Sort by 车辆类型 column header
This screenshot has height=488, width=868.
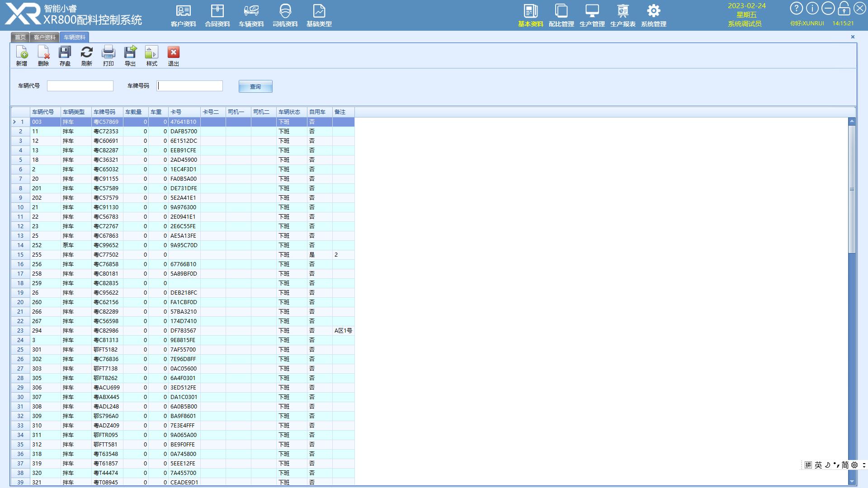76,112
